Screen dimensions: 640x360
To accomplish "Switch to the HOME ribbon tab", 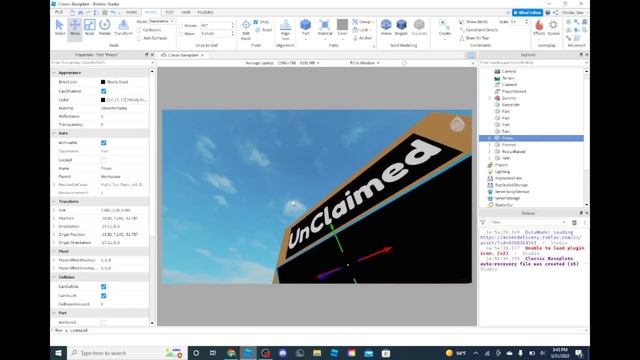I will coord(131,12).
